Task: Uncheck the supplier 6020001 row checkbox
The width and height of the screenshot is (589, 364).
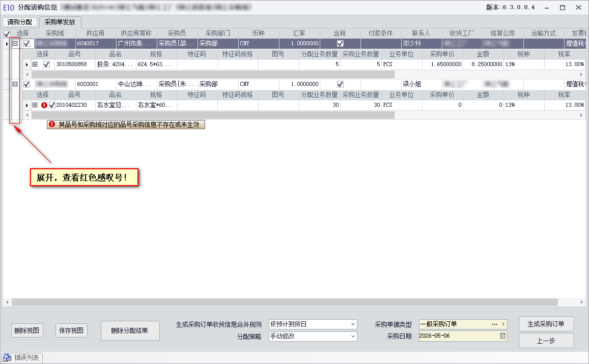Action: (x=26, y=84)
